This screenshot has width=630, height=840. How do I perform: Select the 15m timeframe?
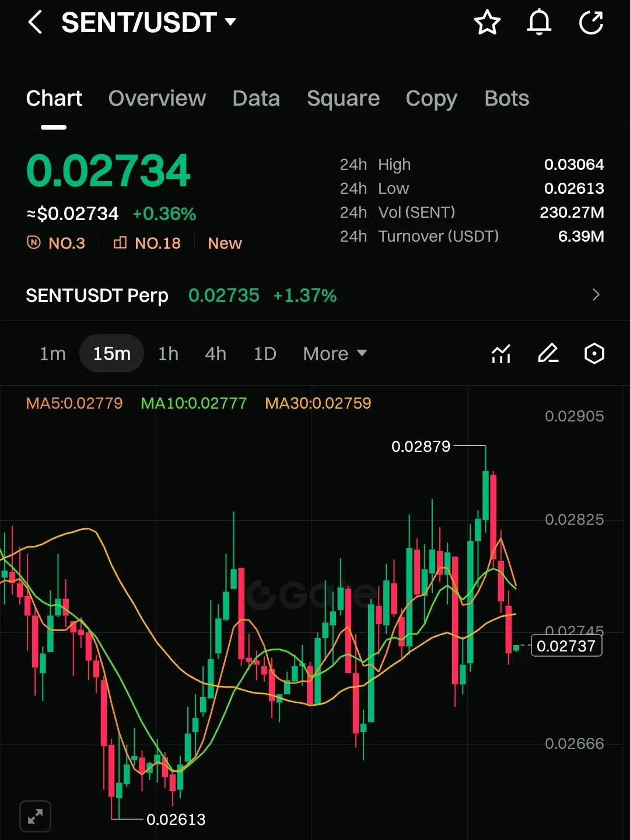111,353
